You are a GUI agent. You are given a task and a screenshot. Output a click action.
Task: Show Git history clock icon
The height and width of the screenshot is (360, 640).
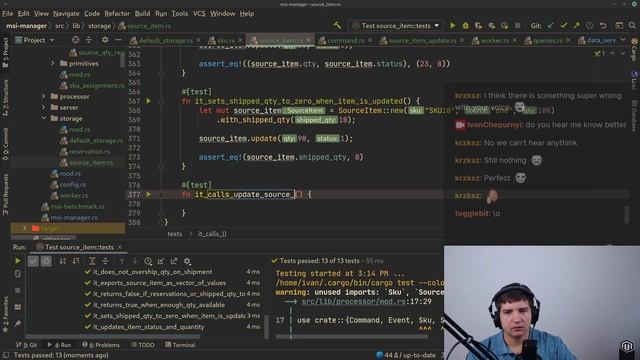(590, 26)
